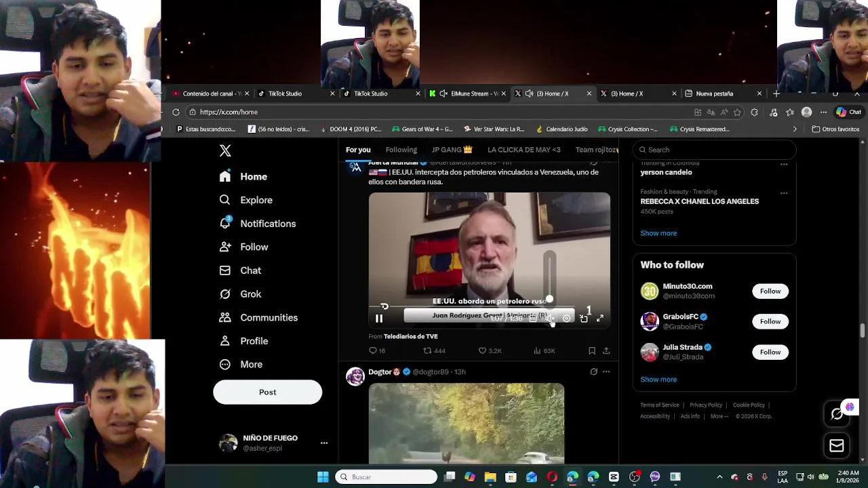
Task: Adjust the vertical volume slider
Action: coord(549,277)
